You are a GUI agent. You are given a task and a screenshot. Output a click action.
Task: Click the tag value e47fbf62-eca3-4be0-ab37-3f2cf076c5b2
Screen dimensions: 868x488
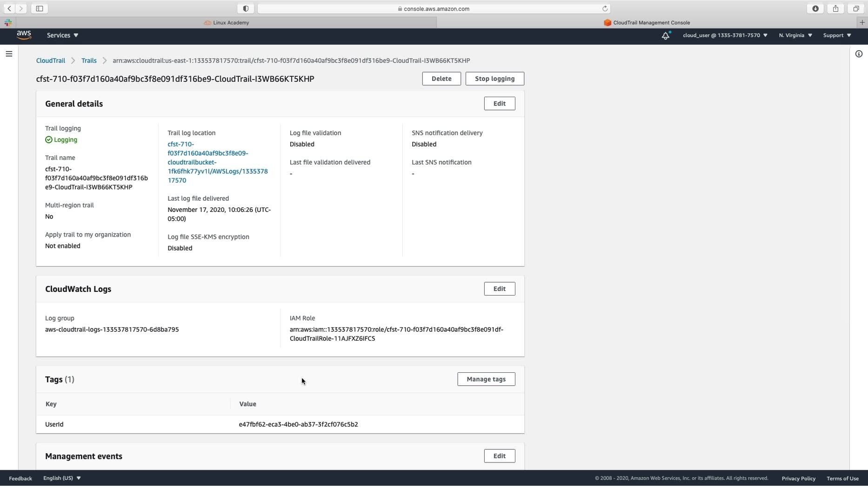click(x=299, y=424)
